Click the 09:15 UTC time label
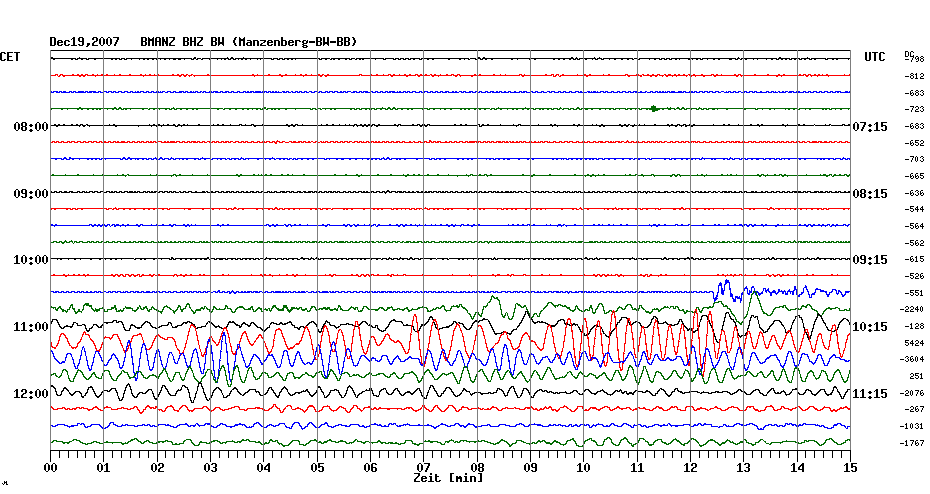The image size is (930, 494). [x=870, y=260]
